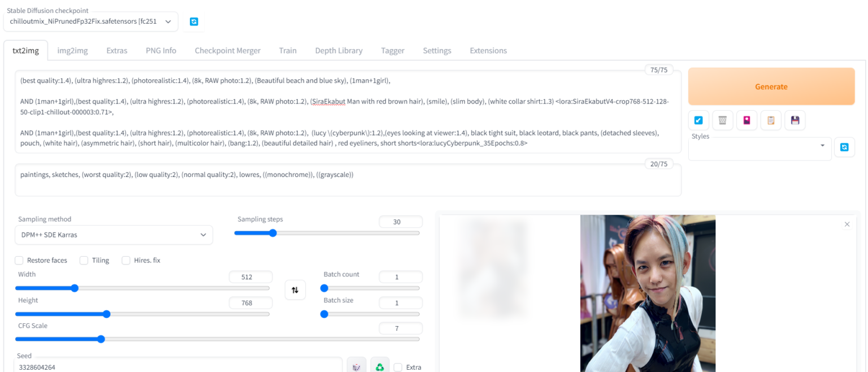Enable the Hires. fix option

click(x=126, y=260)
